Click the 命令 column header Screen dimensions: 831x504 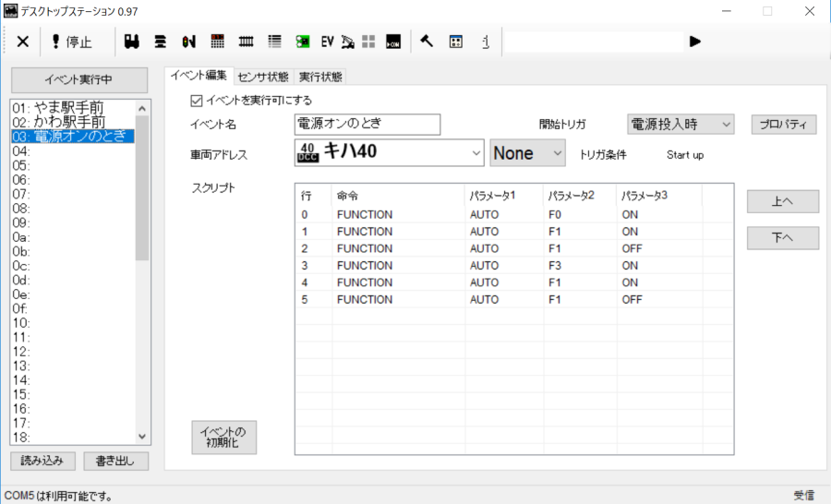[398, 196]
